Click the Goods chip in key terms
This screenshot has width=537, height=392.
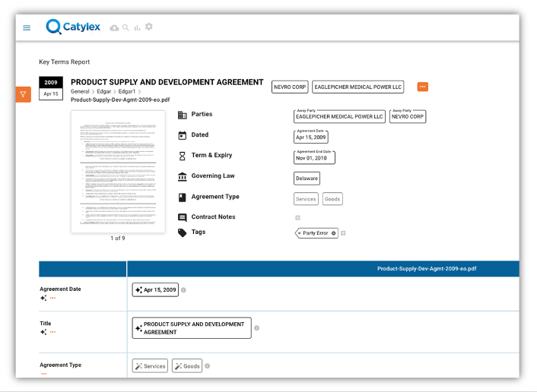332,199
